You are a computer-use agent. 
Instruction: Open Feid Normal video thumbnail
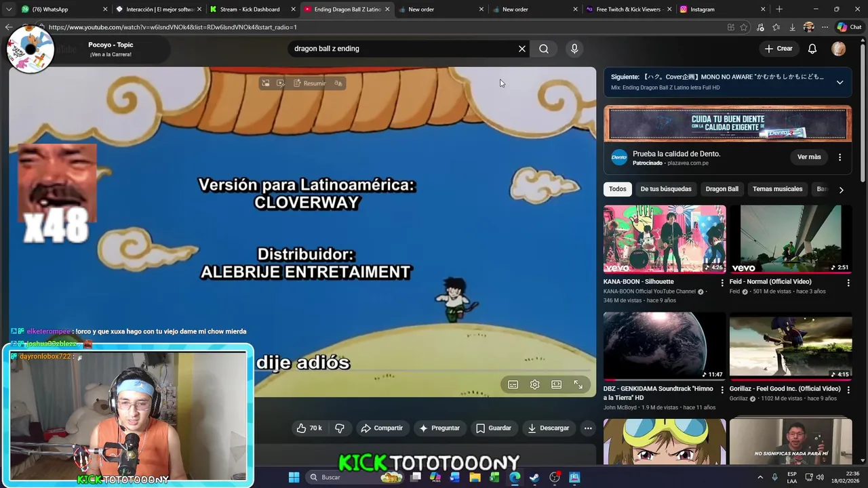(x=791, y=239)
